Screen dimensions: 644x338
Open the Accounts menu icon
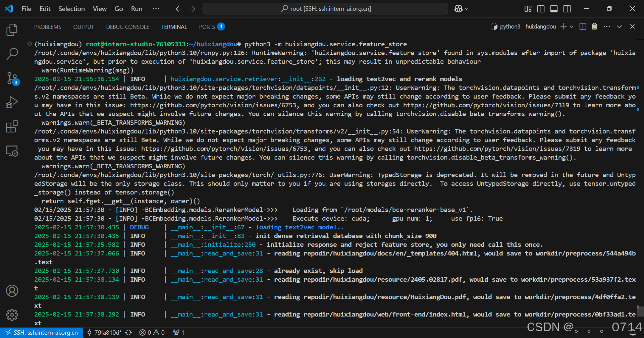[x=12, y=291]
